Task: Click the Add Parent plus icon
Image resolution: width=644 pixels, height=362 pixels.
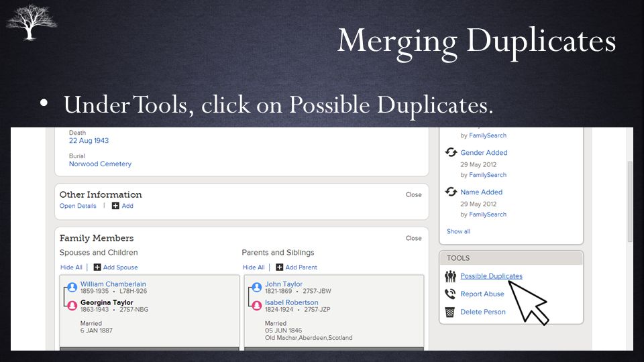Action: click(x=279, y=267)
